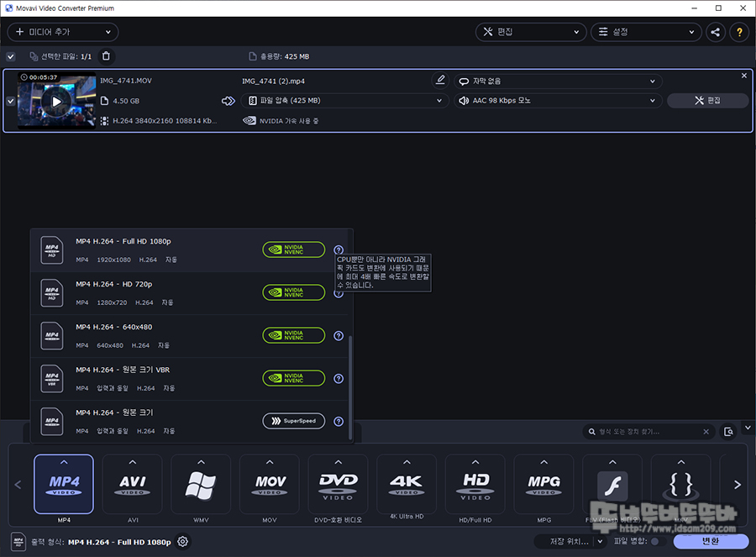756x557 pixels.
Task: Click the 편집 button in the file row
Action: 707,100
